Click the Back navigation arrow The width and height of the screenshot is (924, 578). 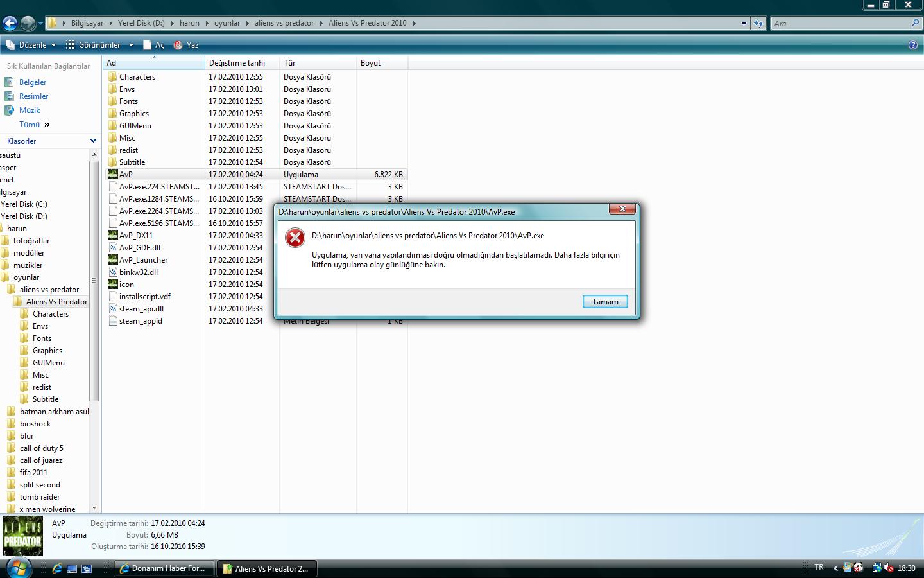10,24
